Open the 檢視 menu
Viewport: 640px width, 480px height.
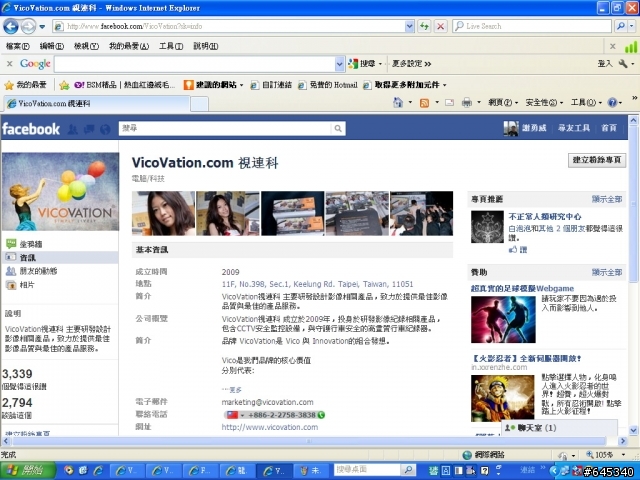(86, 46)
